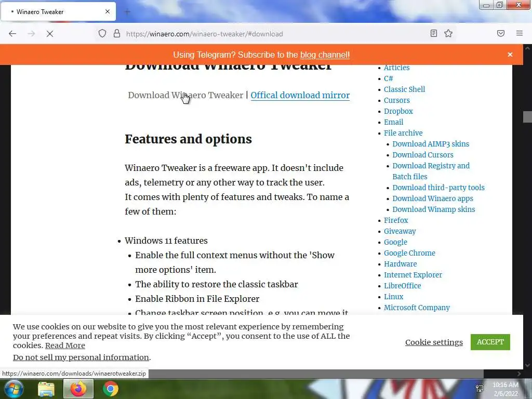This screenshot has width=532, height=399.
Task: Click the Enable Ribbon in File Explorer item
Action: 197,299
